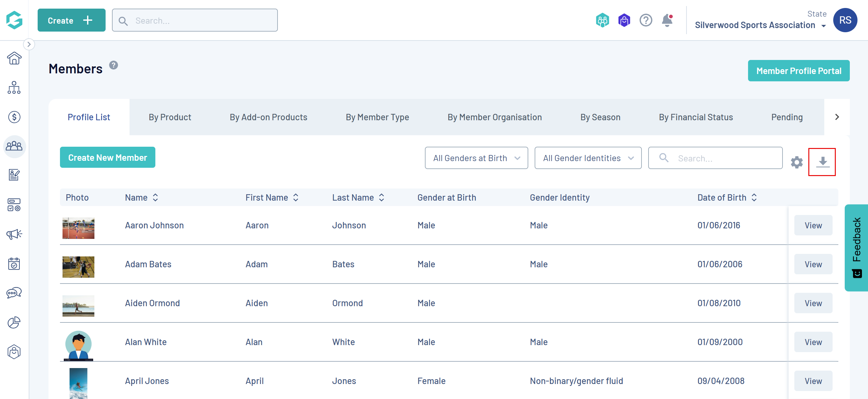Open table settings gear icon
Viewport: 868px width, 399px height.
click(x=797, y=162)
